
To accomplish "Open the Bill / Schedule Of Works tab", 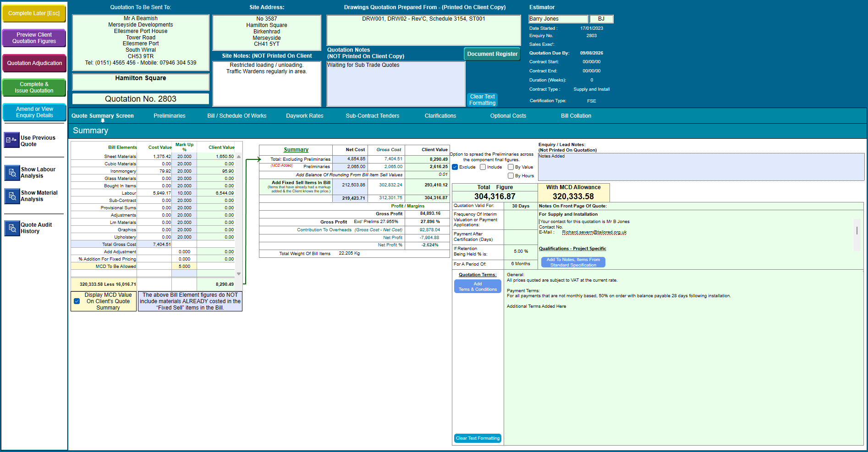I will [x=237, y=116].
